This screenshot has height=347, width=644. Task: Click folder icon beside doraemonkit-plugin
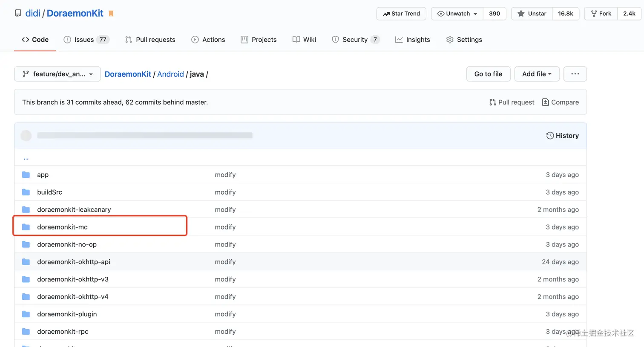pos(26,314)
